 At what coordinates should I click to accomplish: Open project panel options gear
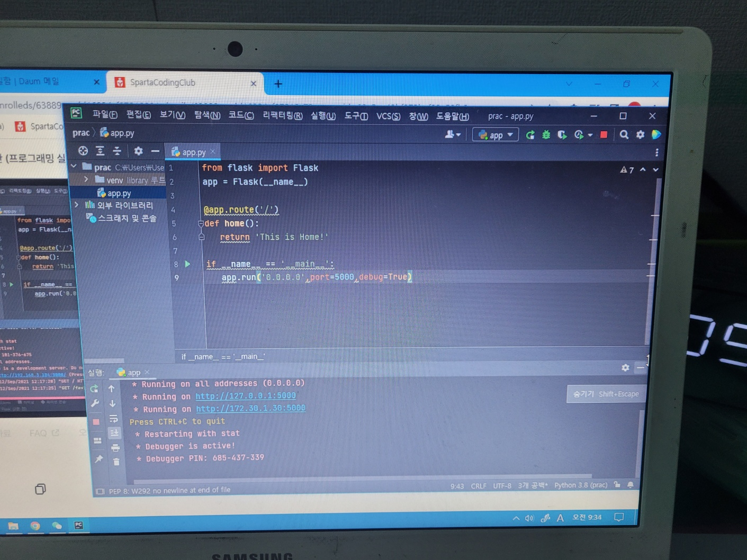[x=138, y=151]
